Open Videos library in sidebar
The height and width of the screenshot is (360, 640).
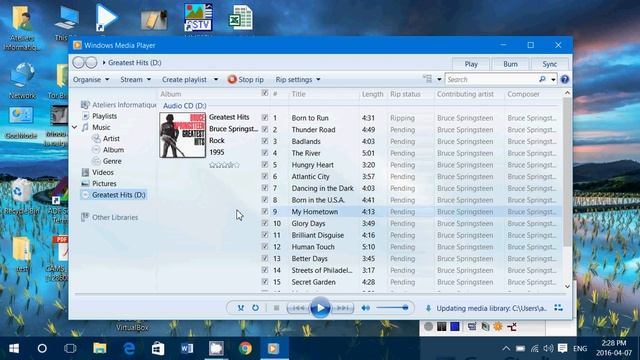103,172
